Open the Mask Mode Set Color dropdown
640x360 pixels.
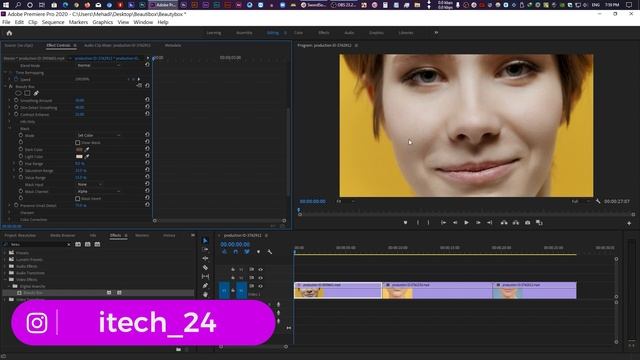click(98, 135)
